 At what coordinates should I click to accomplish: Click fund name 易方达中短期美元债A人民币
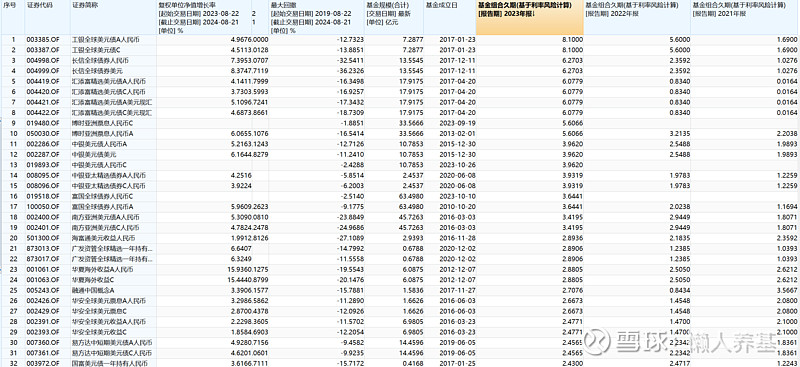(112, 342)
